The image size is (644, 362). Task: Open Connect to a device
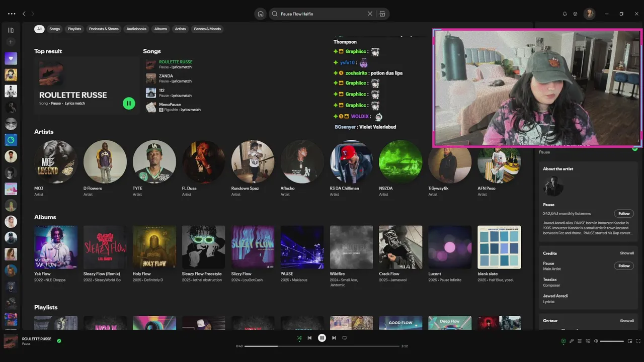coord(588,341)
